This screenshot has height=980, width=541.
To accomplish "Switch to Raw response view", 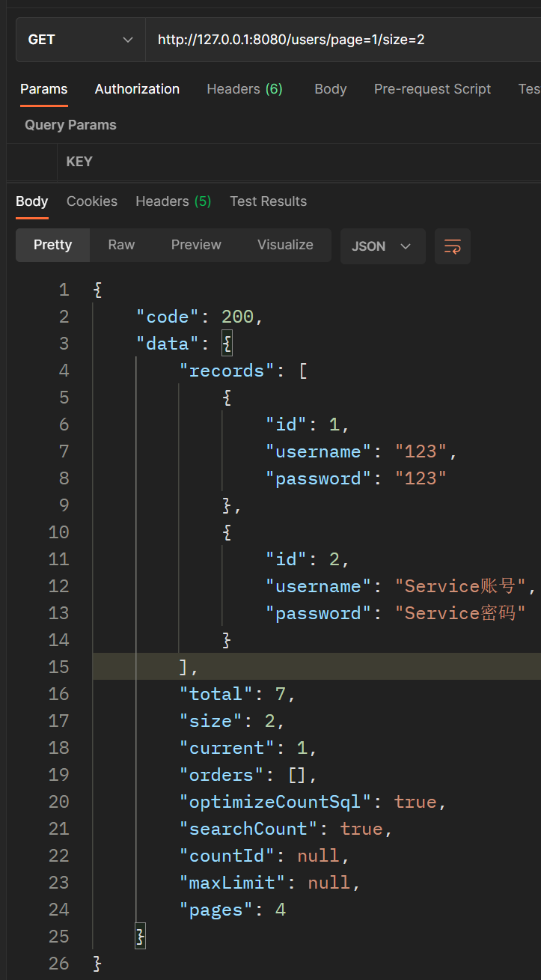I will pyautogui.click(x=121, y=245).
